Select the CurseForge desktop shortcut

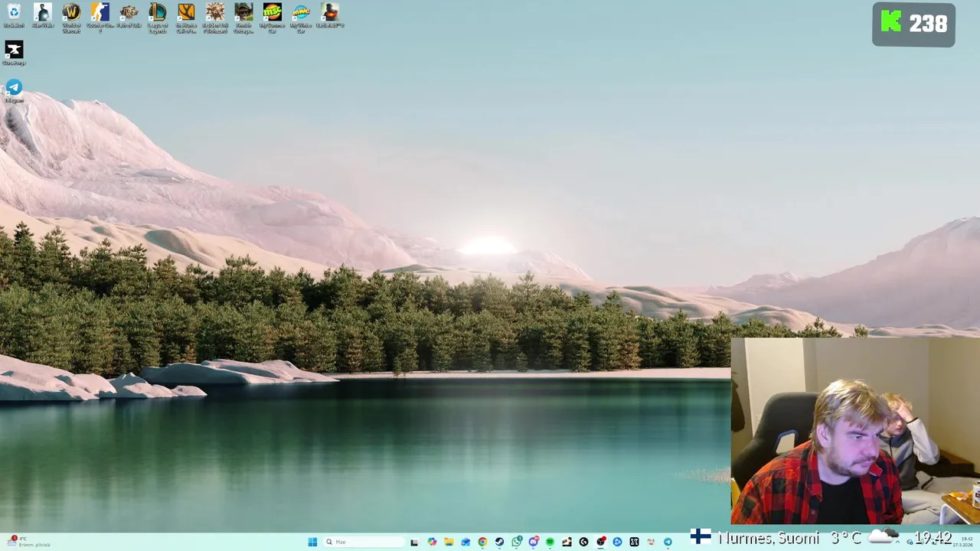[x=14, y=53]
